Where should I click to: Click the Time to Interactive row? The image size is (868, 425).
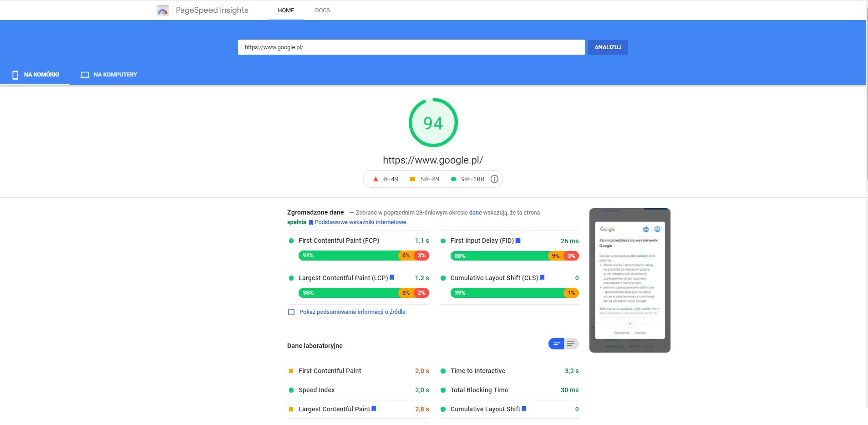pyautogui.click(x=509, y=371)
